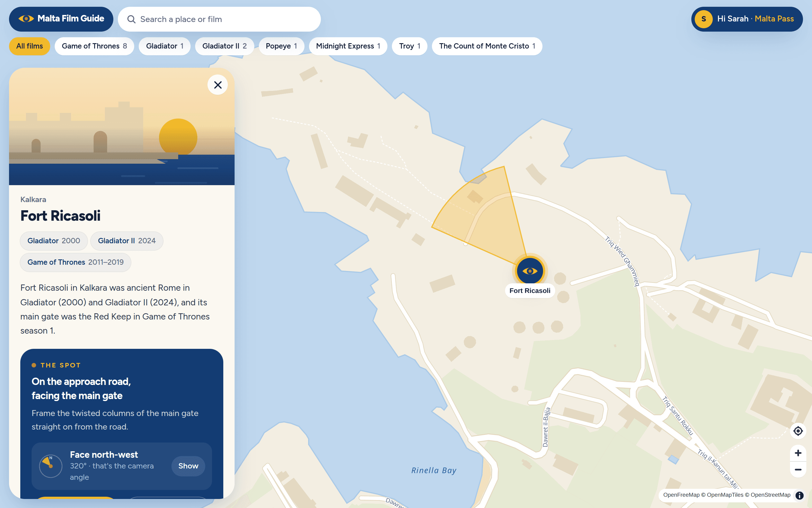Screen dimensions: 812x508
Task: Click the Hi Sarah greeting
Action: point(733,19)
